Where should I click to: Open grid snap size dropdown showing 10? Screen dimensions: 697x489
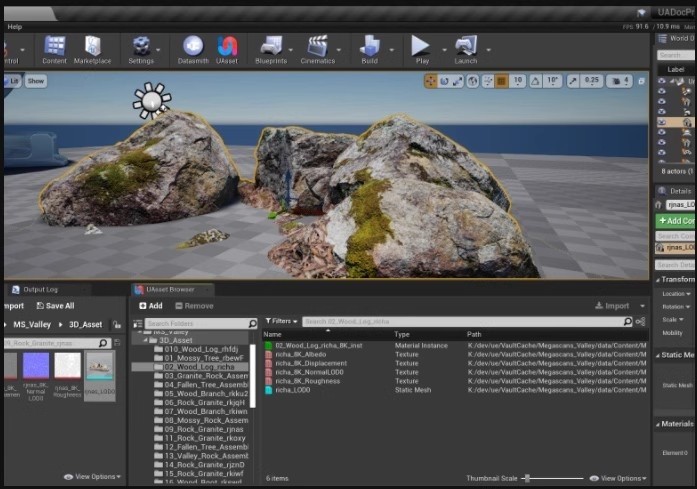click(x=518, y=81)
